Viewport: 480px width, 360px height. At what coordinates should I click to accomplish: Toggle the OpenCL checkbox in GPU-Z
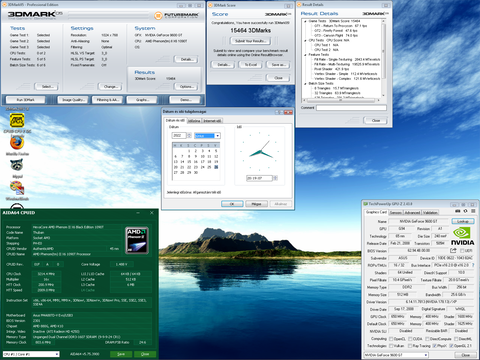391,339
